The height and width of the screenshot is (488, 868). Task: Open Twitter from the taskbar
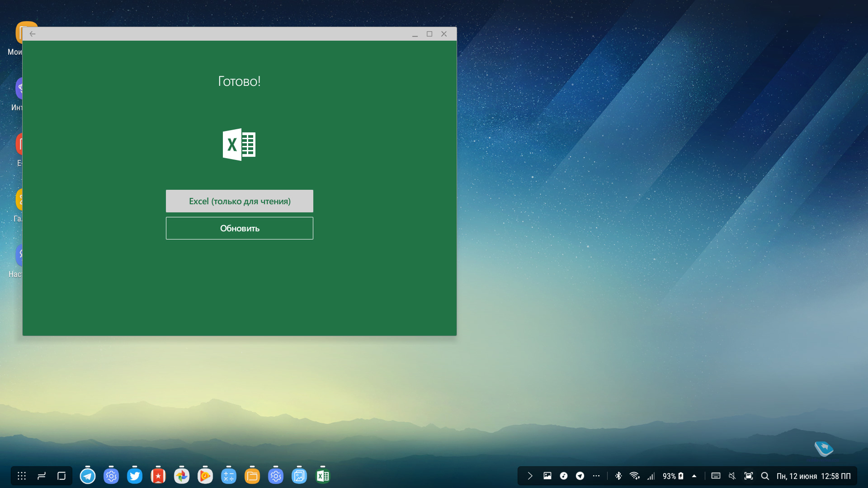pyautogui.click(x=135, y=476)
